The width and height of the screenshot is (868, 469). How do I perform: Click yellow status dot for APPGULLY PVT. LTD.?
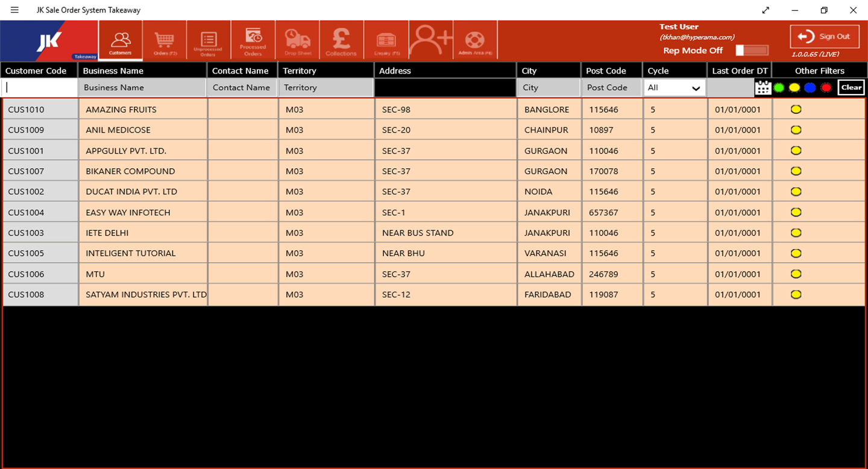[x=796, y=150]
